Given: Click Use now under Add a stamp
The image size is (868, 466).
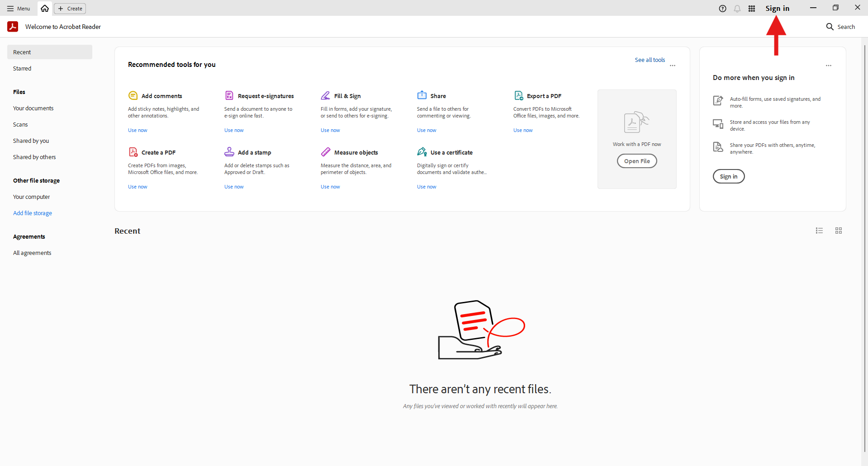Looking at the screenshot, I should coord(234,187).
